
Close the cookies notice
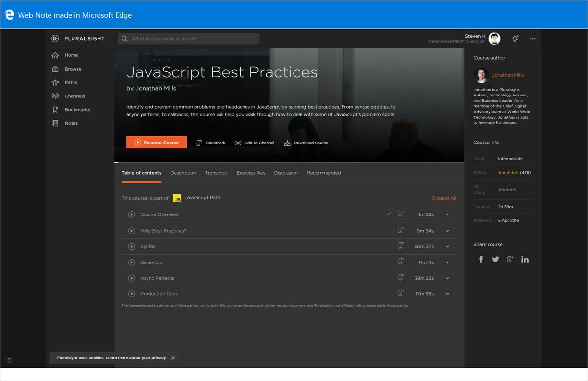click(x=173, y=358)
